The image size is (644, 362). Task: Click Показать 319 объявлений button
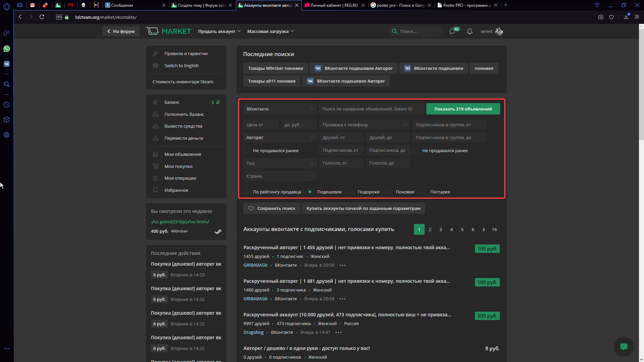click(x=463, y=109)
